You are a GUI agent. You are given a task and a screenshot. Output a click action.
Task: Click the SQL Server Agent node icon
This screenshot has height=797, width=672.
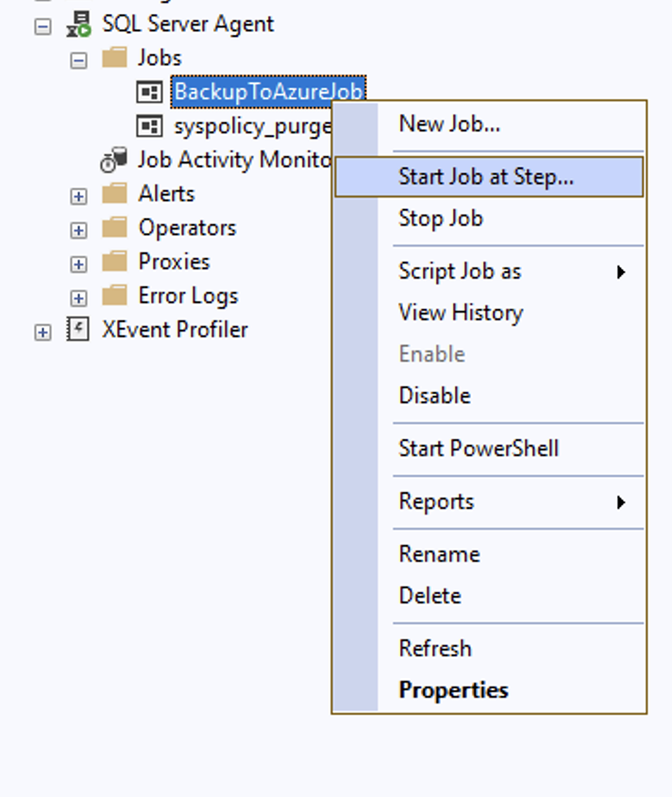click(78, 24)
